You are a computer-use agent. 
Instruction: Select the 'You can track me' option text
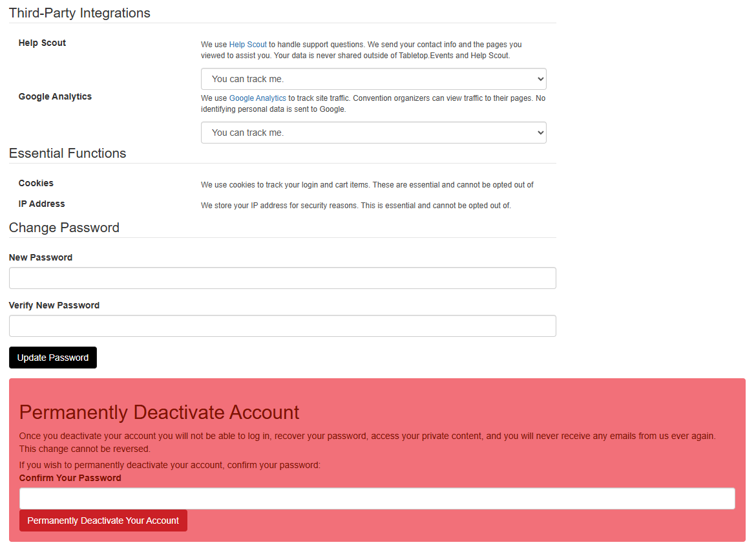pyautogui.click(x=247, y=78)
